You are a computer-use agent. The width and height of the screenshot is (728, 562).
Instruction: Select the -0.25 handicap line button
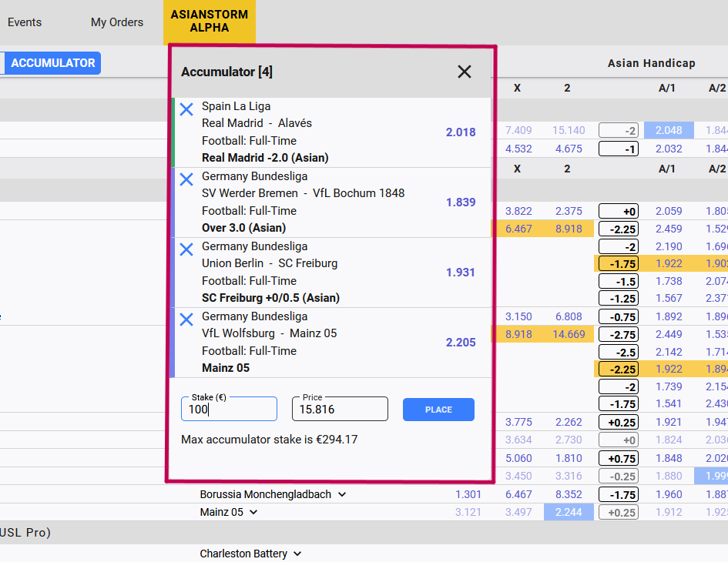[x=619, y=476]
